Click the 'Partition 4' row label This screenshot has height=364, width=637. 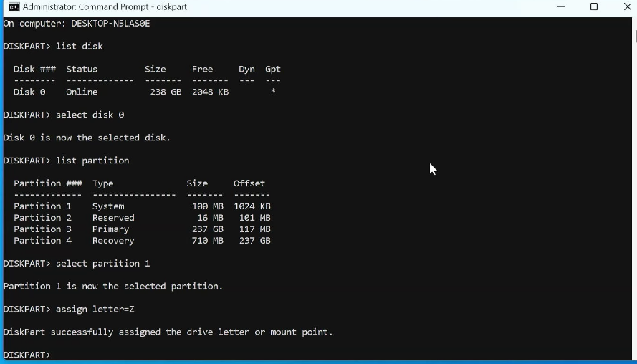[42, 241]
